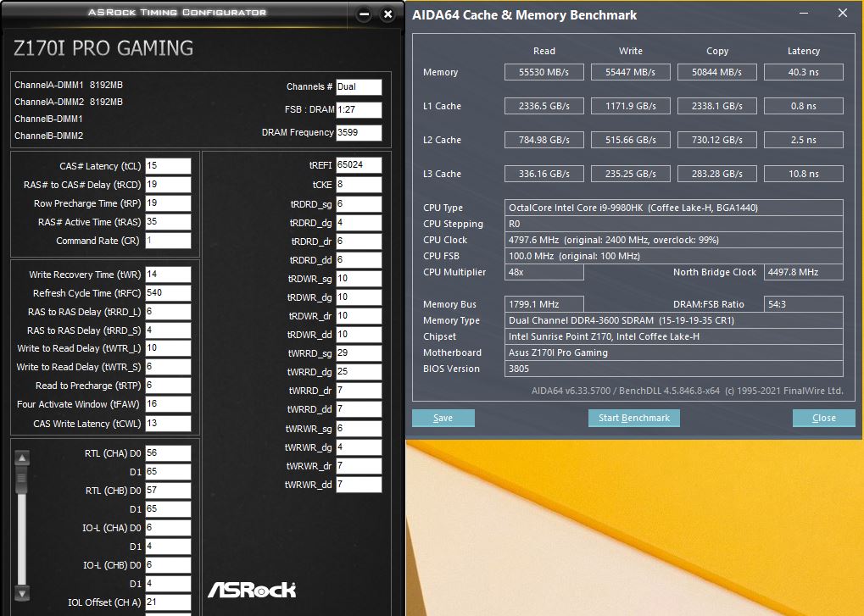Click the tWRWR_dd value field

[x=359, y=485]
